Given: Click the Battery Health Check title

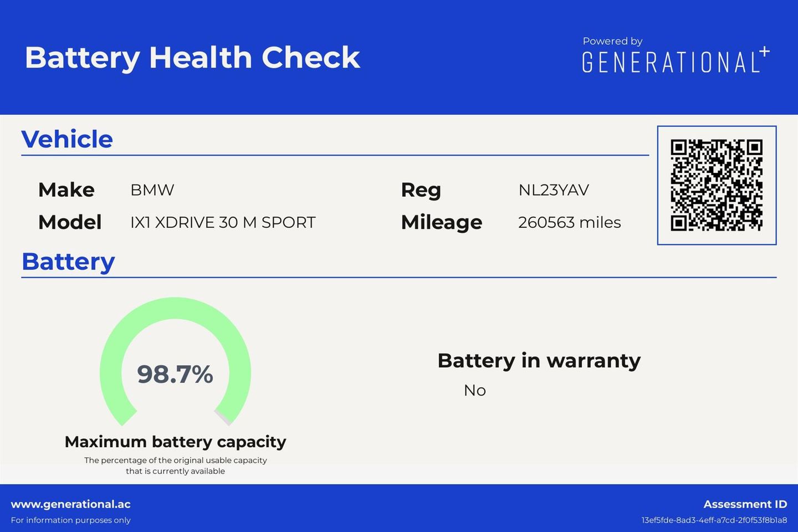Looking at the screenshot, I should coord(192,58).
